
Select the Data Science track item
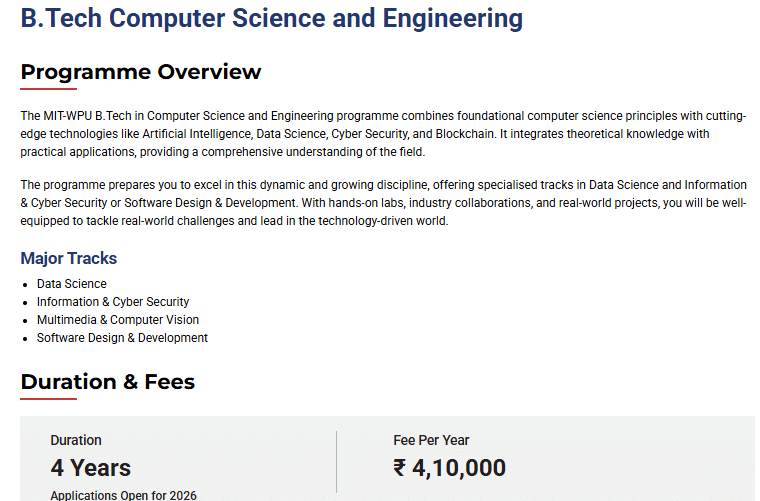pyautogui.click(x=72, y=284)
